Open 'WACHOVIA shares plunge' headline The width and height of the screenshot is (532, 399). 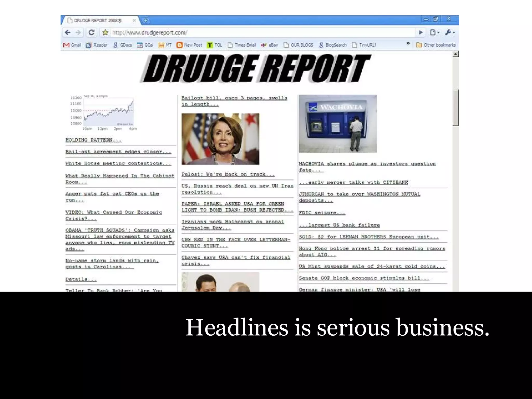coord(367,167)
